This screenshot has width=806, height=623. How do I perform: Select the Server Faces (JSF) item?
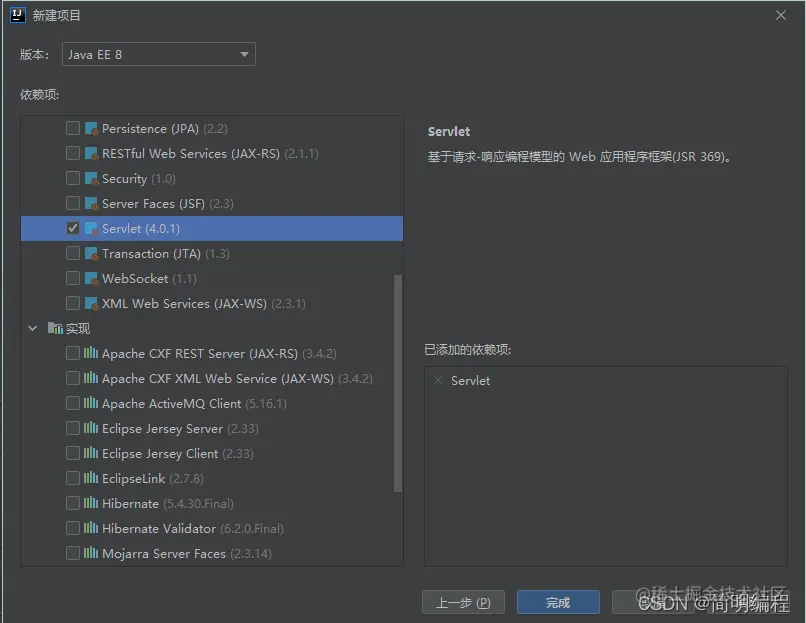(x=150, y=203)
